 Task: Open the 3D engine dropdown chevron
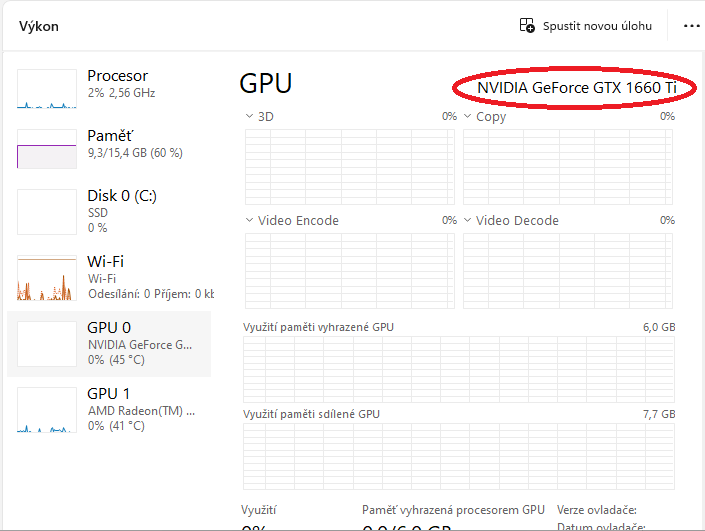tap(250, 116)
